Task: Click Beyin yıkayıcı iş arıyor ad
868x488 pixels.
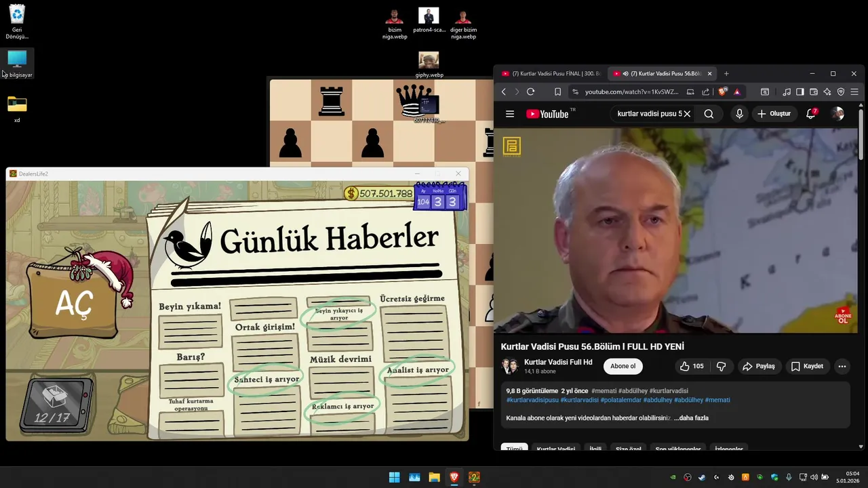Action: [339, 314]
